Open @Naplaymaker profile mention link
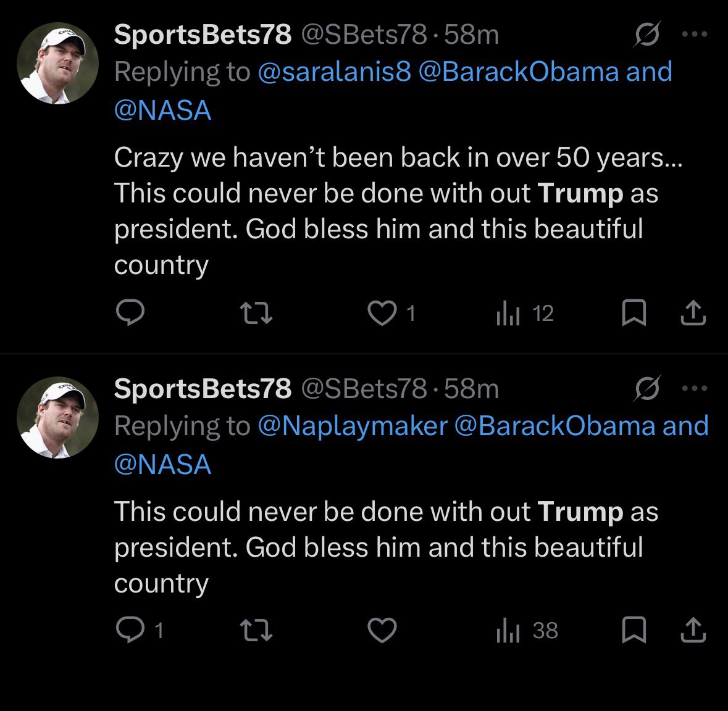 pyautogui.click(x=352, y=426)
